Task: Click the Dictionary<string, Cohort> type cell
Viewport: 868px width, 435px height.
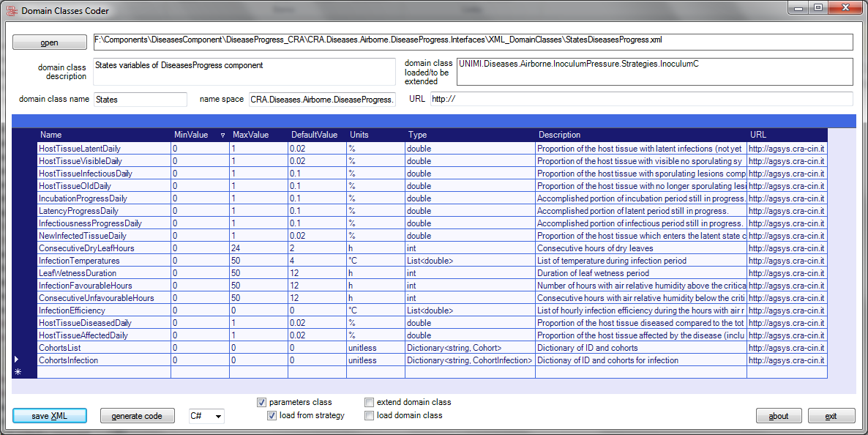Action: (x=470, y=348)
